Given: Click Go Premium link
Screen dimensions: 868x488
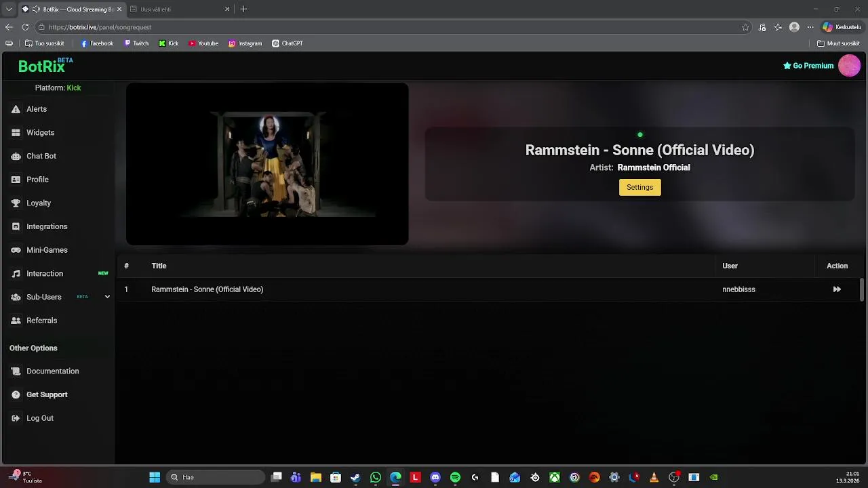Looking at the screenshot, I should [808, 66].
